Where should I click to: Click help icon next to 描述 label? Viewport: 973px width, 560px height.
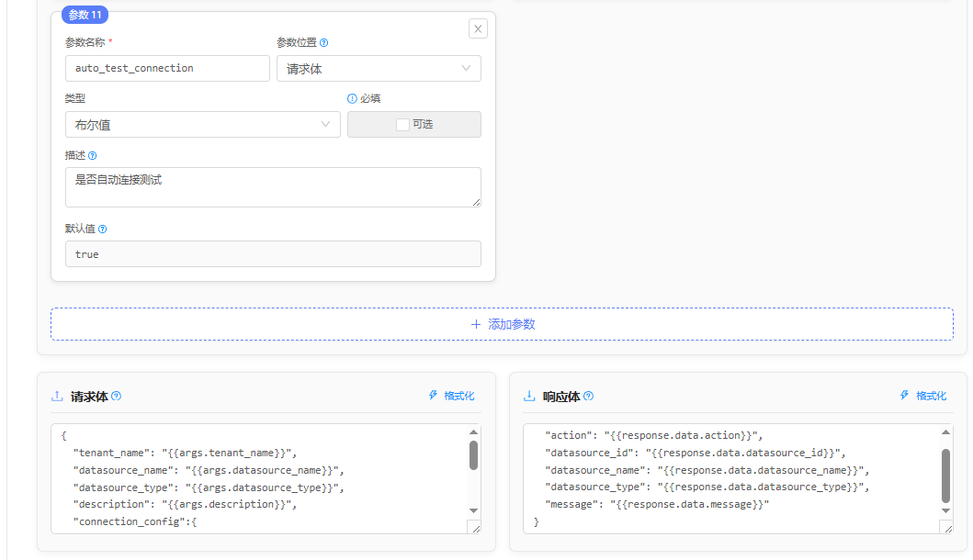[x=92, y=155]
